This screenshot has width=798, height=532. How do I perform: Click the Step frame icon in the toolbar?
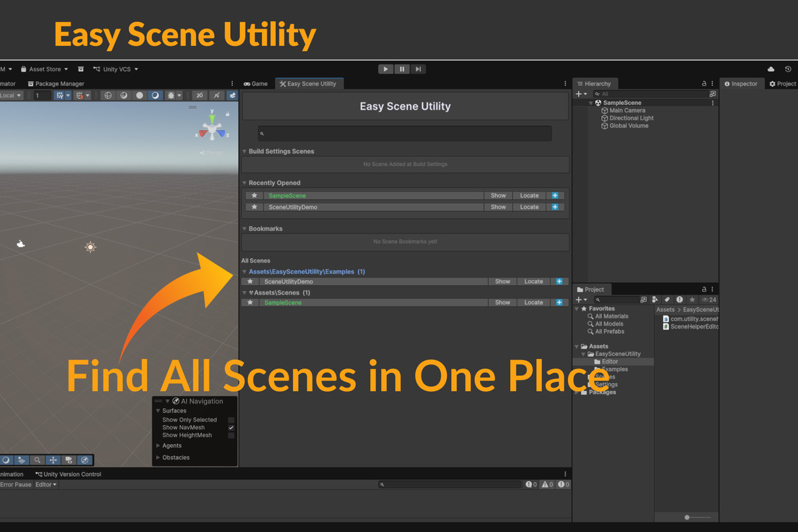pyautogui.click(x=418, y=68)
